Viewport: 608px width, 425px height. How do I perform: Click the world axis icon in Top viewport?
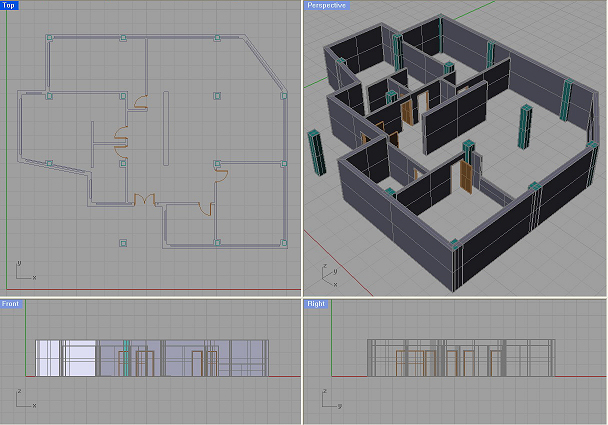point(23,268)
